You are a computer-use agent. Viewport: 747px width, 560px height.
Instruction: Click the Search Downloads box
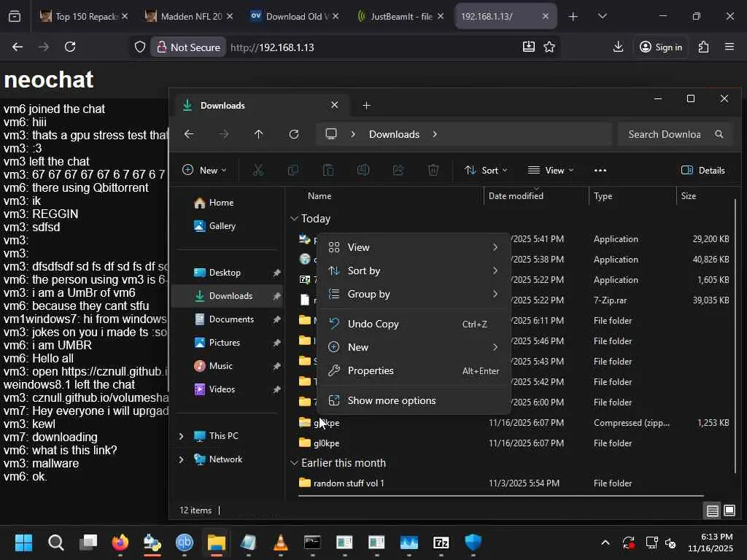pos(664,134)
